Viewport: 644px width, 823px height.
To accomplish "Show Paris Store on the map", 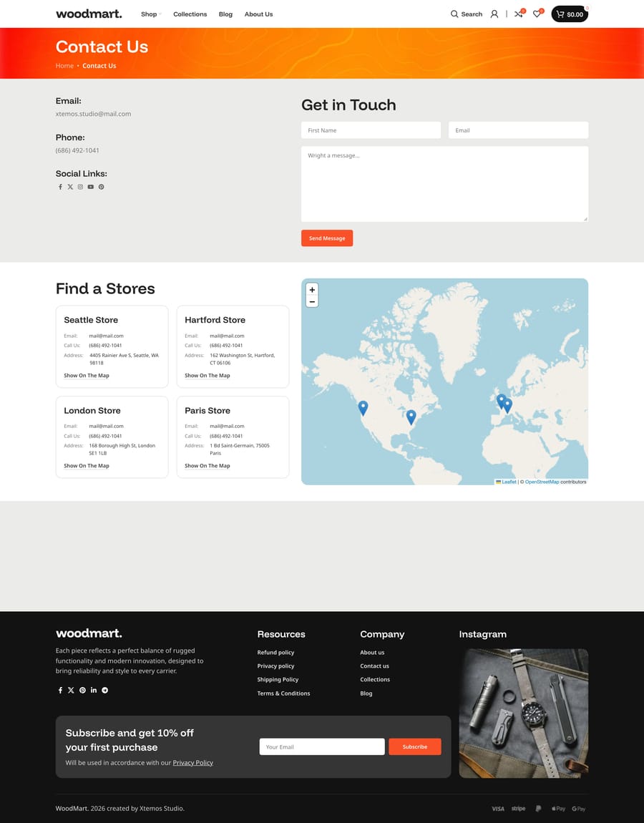I will point(208,466).
